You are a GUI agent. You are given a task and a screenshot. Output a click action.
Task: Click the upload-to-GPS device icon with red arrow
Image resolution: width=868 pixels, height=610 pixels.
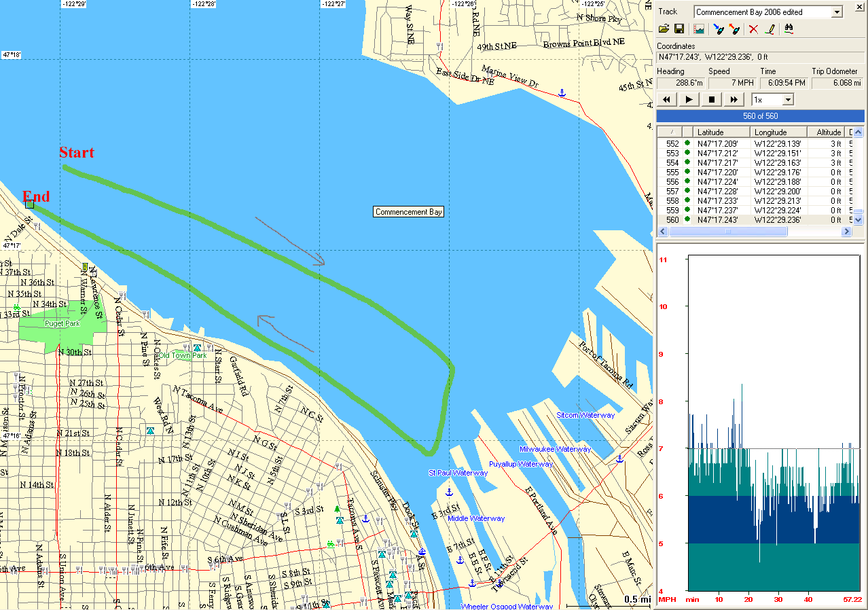click(x=734, y=29)
